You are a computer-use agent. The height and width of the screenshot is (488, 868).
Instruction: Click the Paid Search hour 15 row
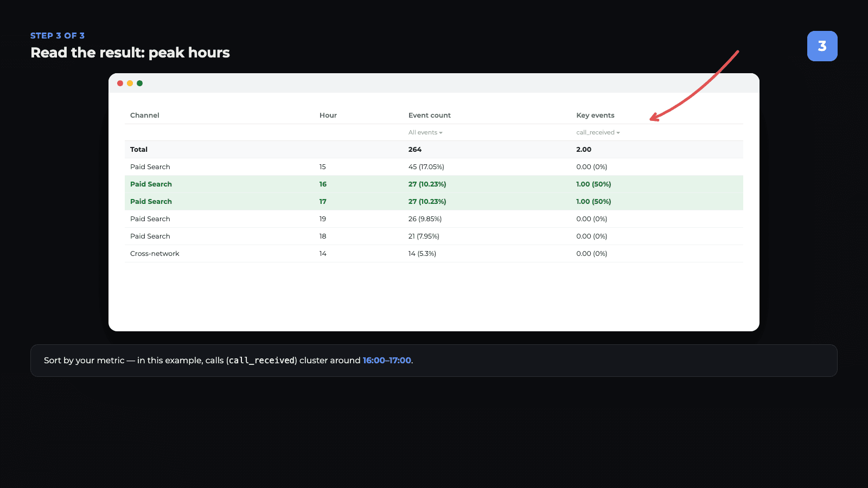point(434,167)
